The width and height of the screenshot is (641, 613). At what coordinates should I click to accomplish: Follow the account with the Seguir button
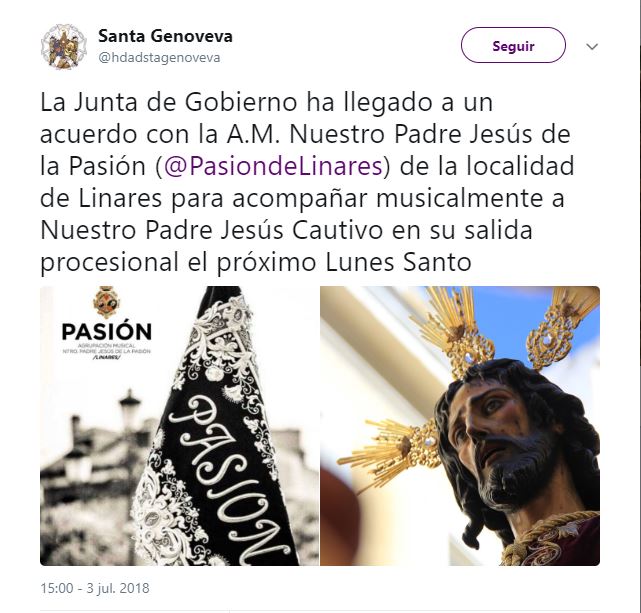pos(513,45)
